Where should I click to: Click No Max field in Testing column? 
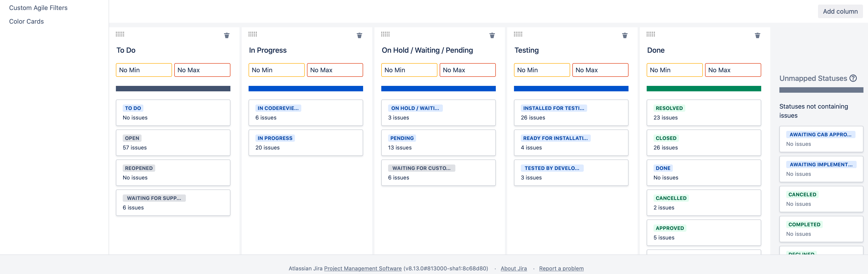(600, 70)
